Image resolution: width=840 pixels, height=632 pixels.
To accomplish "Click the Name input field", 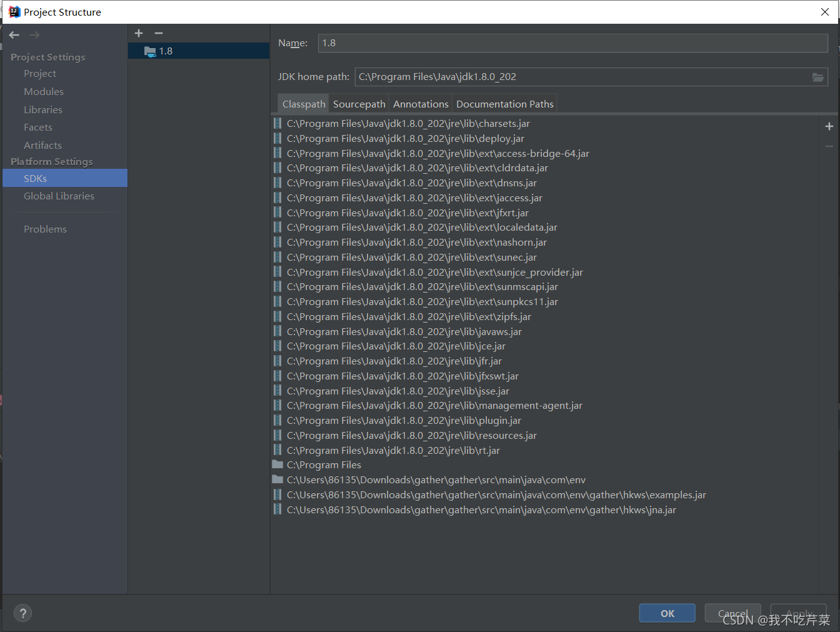I will 572,43.
